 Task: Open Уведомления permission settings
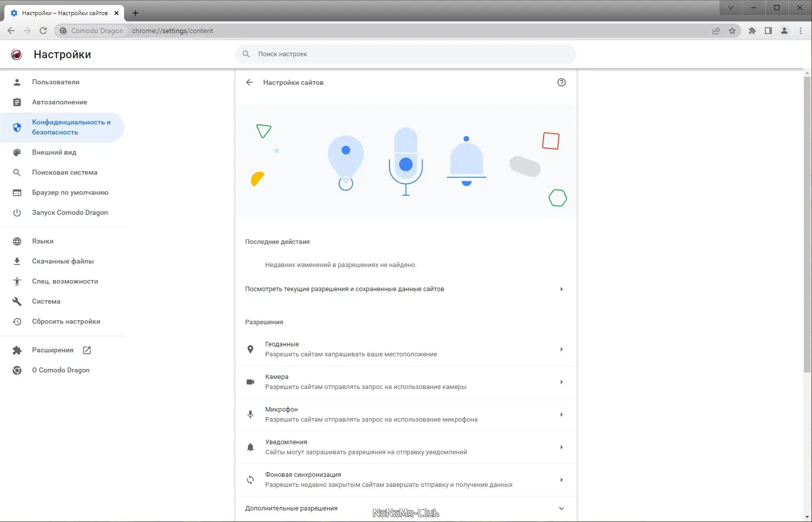pyautogui.click(x=405, y=447)
